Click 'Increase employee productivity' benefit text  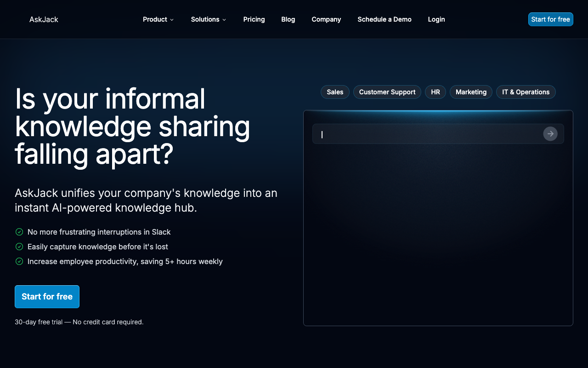click(x=125, y=261)
